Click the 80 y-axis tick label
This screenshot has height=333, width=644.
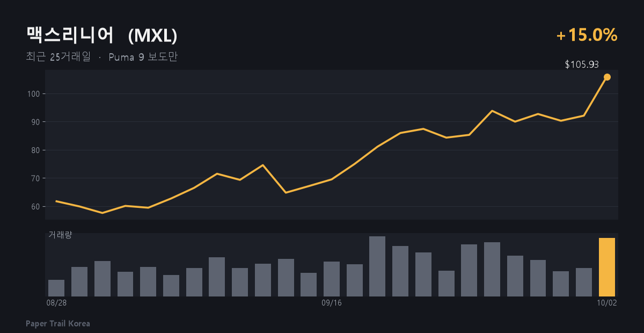37,150
